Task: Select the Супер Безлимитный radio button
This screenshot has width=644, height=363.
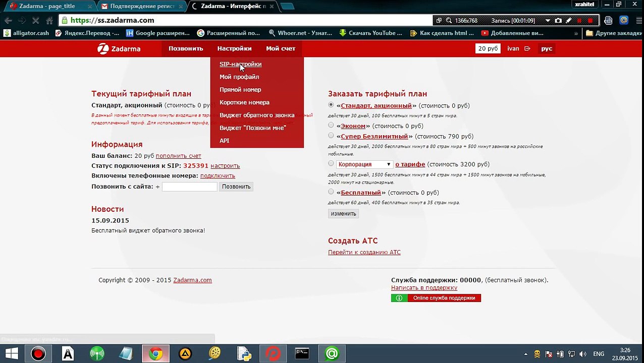Action: [331, 136]
